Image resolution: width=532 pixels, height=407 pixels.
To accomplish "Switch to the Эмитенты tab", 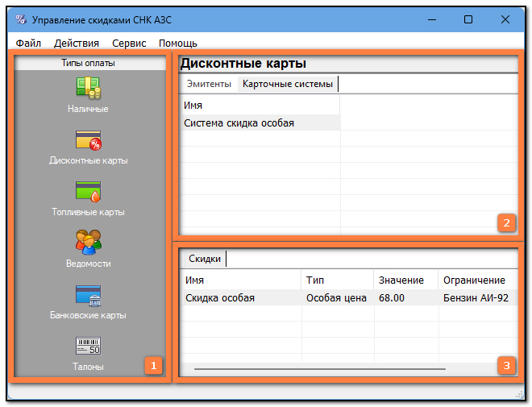I will (209, 84).
